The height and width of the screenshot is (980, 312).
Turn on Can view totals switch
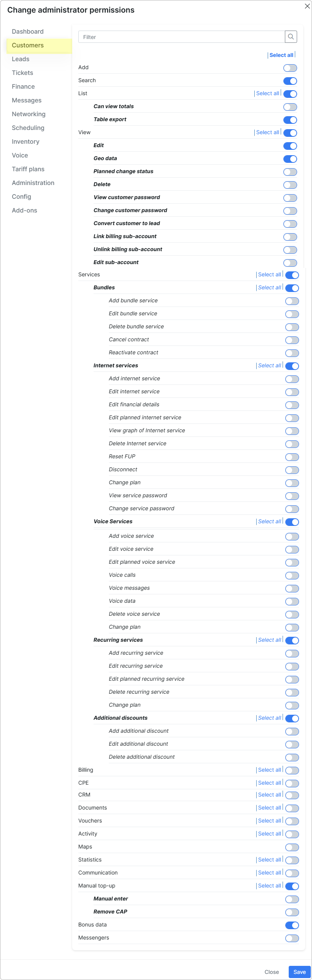(290, 107)
